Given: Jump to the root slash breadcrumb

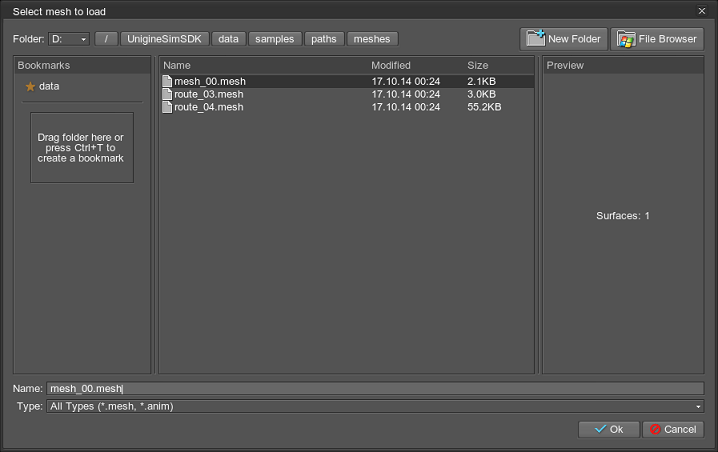Looking at the screenshot, I should [106, 39].
